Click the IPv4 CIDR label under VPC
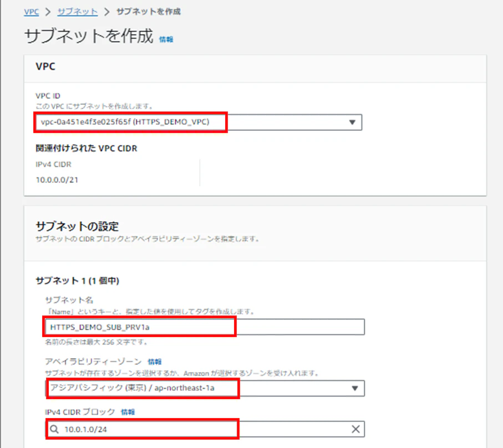The image size is (503, 448). point(53,165)
